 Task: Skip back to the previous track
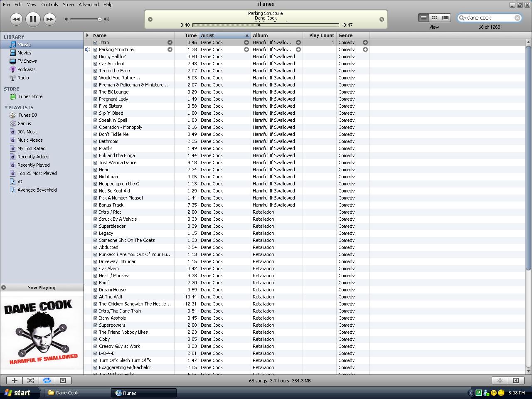[x=16, y=19]
